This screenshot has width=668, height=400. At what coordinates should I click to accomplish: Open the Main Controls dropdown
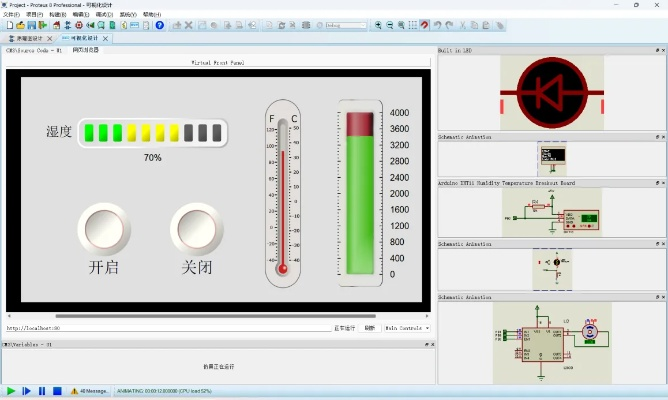click(407, 328)
